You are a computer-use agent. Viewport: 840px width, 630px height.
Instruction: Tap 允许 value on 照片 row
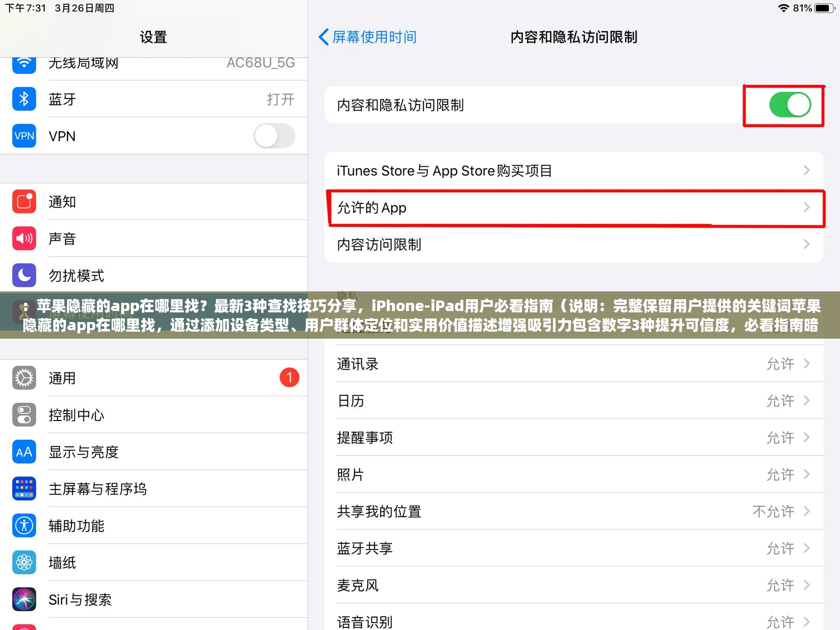(x=780, y=474)
